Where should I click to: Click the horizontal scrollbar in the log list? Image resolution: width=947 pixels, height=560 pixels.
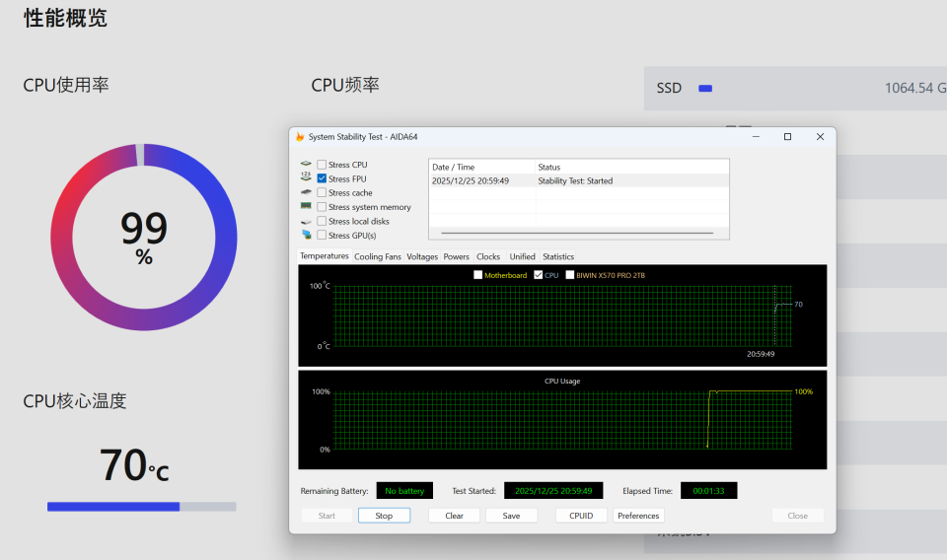click(577, 234)
